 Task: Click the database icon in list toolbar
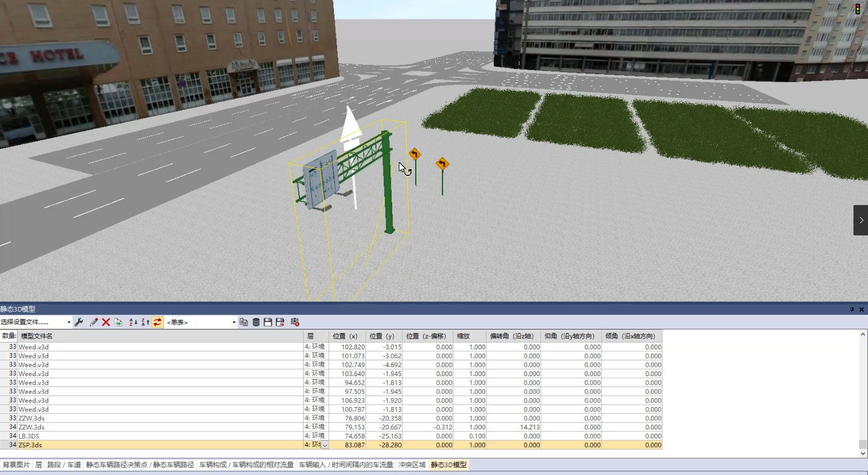(x=256, y=322)
